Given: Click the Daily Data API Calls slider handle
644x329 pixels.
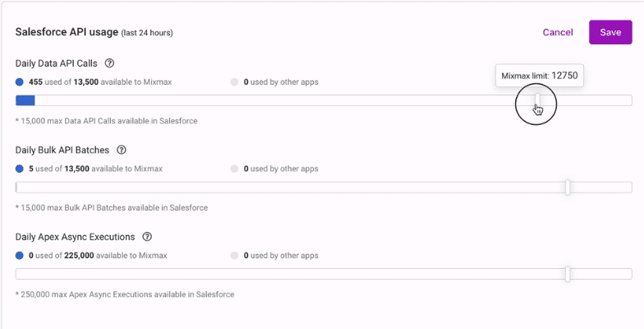Looking at the screenshot, I should coord(538,100).
